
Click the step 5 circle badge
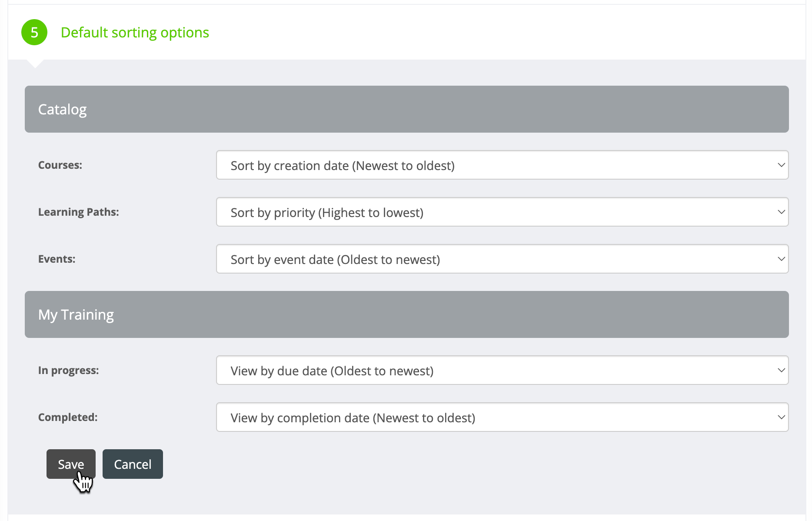tap(34, 32)
